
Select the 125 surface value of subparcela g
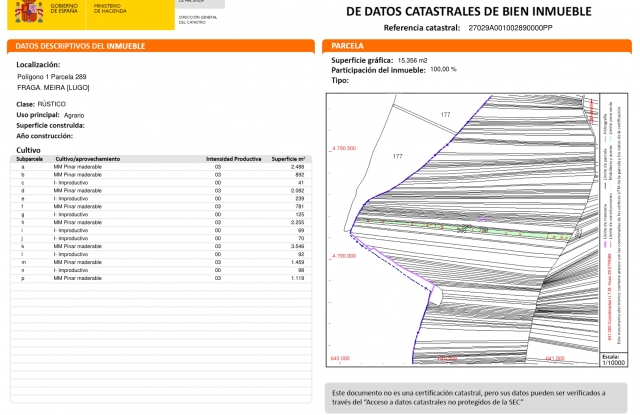tap(300, 215)
